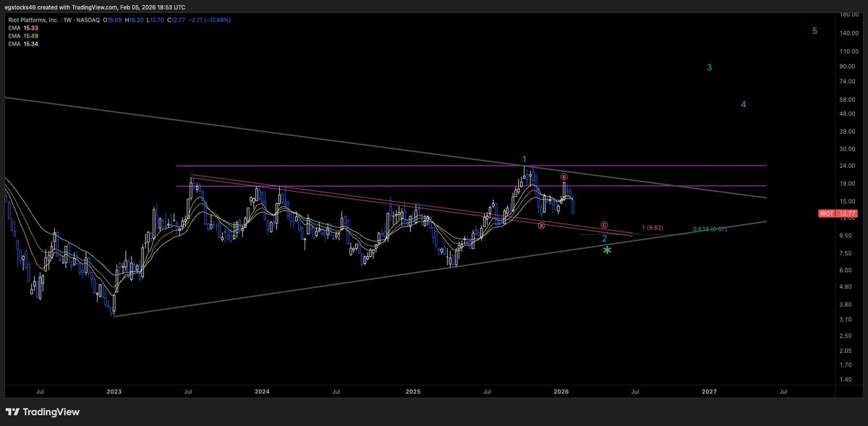Click the circled B wave marker near the peak
Viewport: 868px width, 426px height.
point(563,176)
